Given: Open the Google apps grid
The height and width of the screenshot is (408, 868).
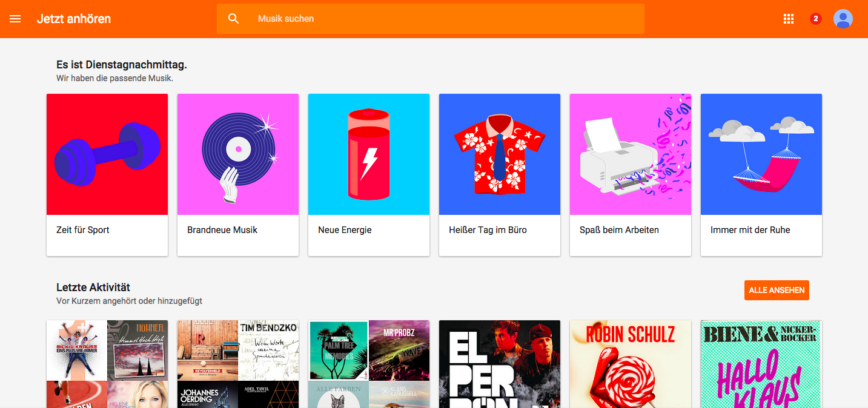Looking at the screenshot, I should coord(789,19).
